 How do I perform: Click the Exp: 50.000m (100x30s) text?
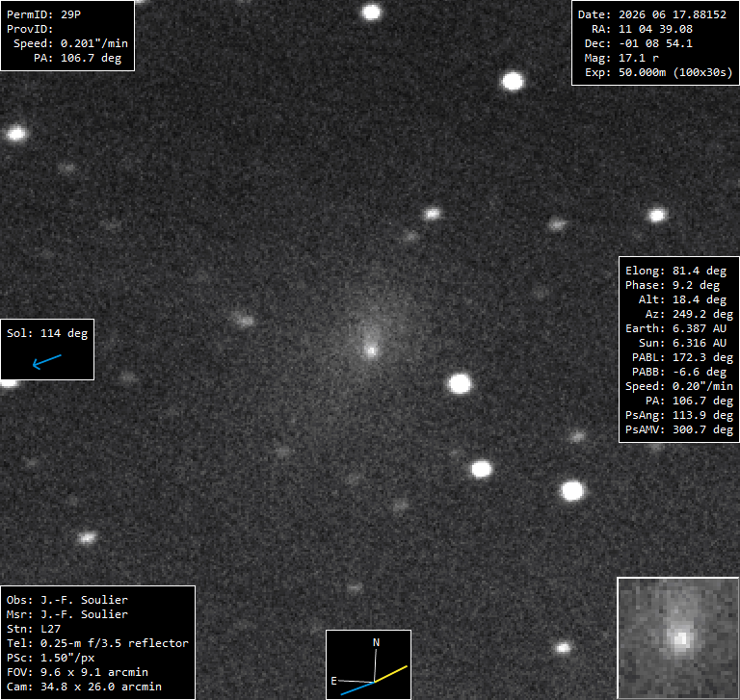(x=659, y=72)
